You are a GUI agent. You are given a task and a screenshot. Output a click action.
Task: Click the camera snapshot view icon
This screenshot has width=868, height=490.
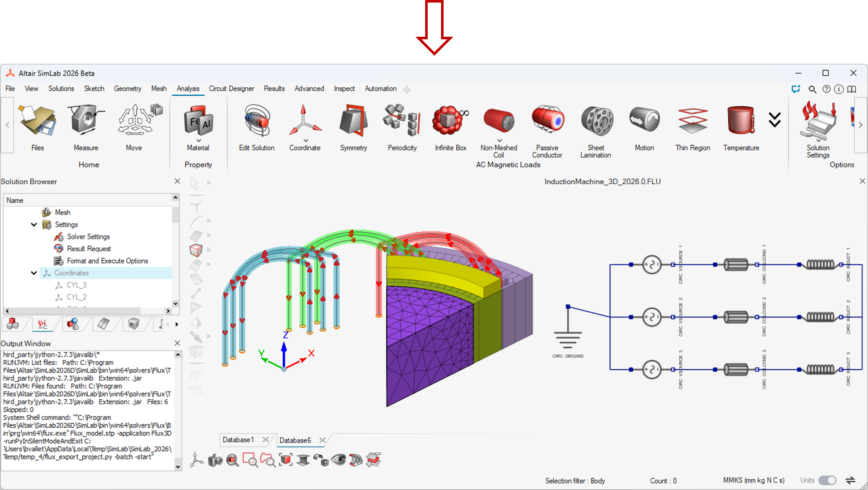coord(215,460)
